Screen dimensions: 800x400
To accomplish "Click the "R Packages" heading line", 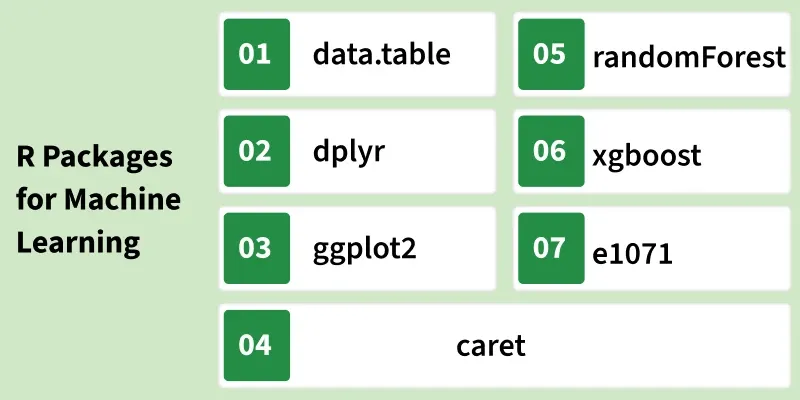I will pyautogui.click(x=94, y=157).
